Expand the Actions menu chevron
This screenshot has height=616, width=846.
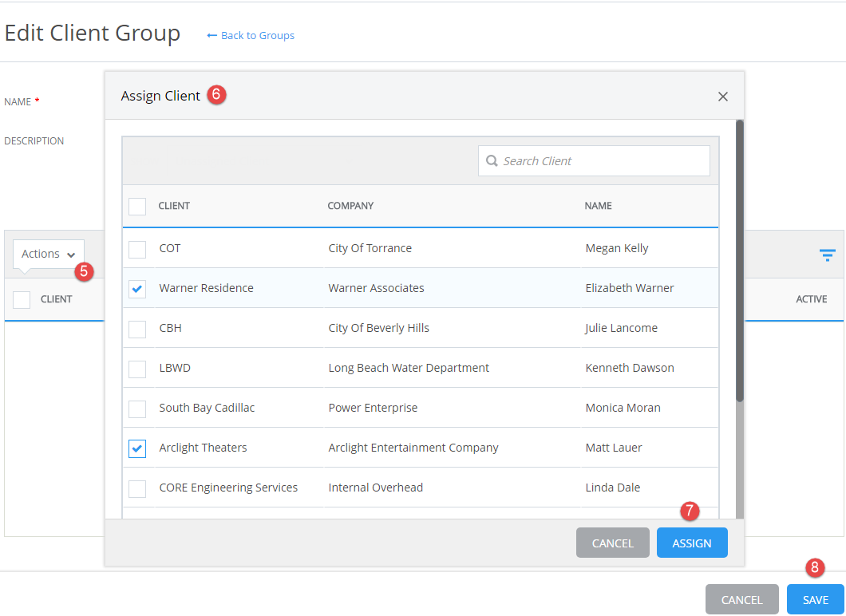click(72, 255)
